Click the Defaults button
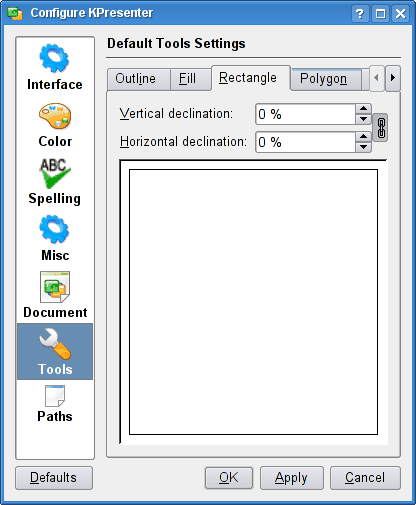 [x=54, y=478]
